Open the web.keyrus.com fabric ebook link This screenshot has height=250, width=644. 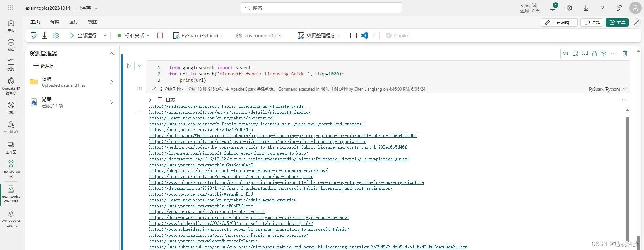point(207,212)
